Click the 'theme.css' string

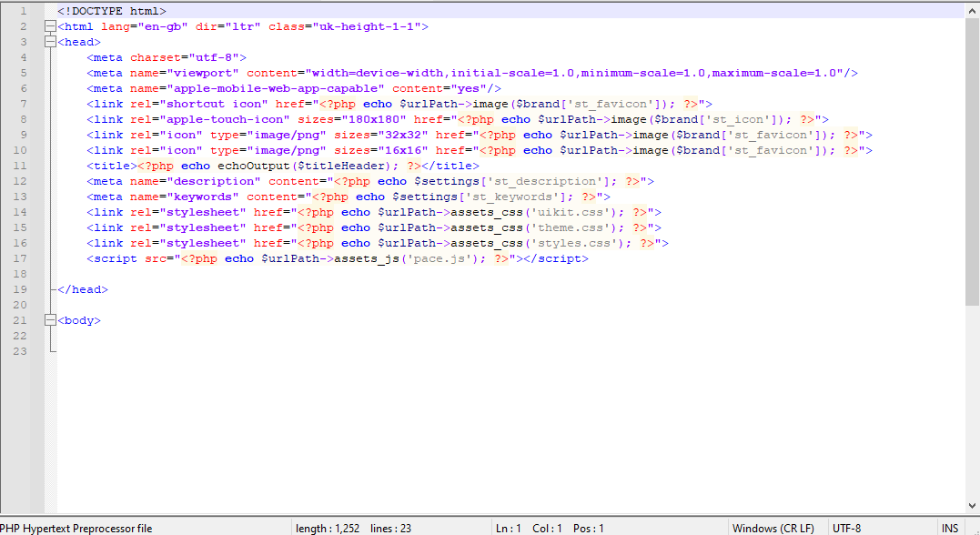574,227
